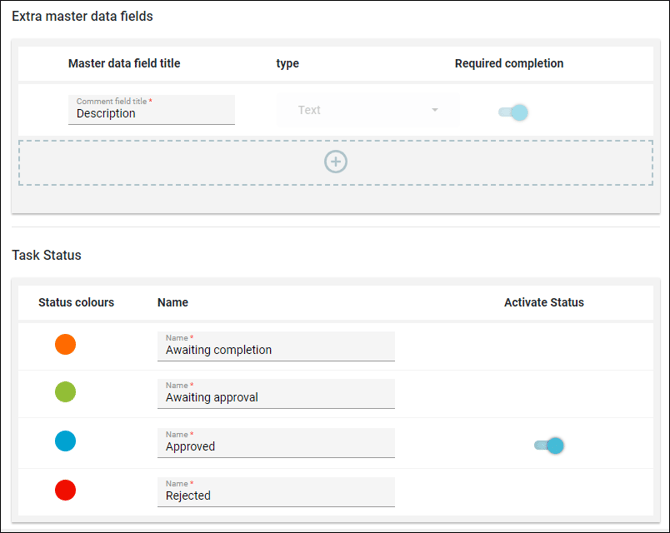The image size is (670, 533).
Task: Focus the Description comment field title input
Action: pyautogui.click(x=152, y=114)
